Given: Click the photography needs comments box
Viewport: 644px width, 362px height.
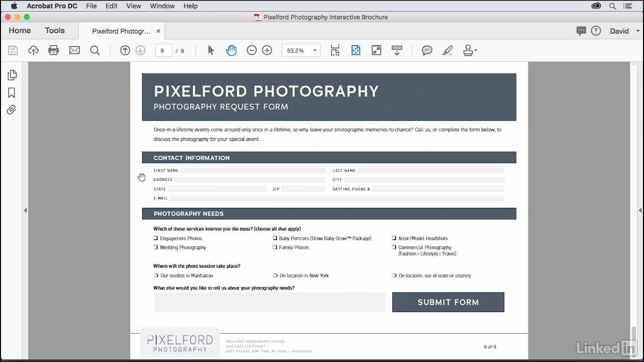Looking at the screenshot, I should click(x=269, y=302).
